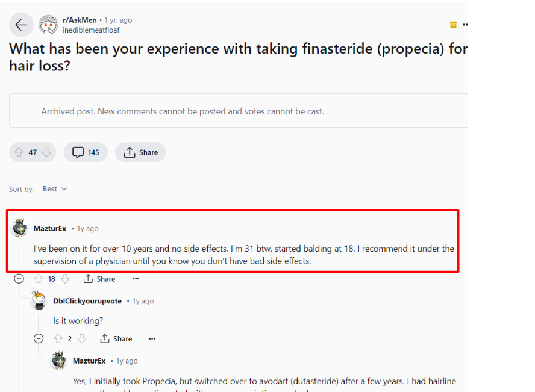Collapse MazturEx's top comment thread
535x392 pixels.
[19, 279]
